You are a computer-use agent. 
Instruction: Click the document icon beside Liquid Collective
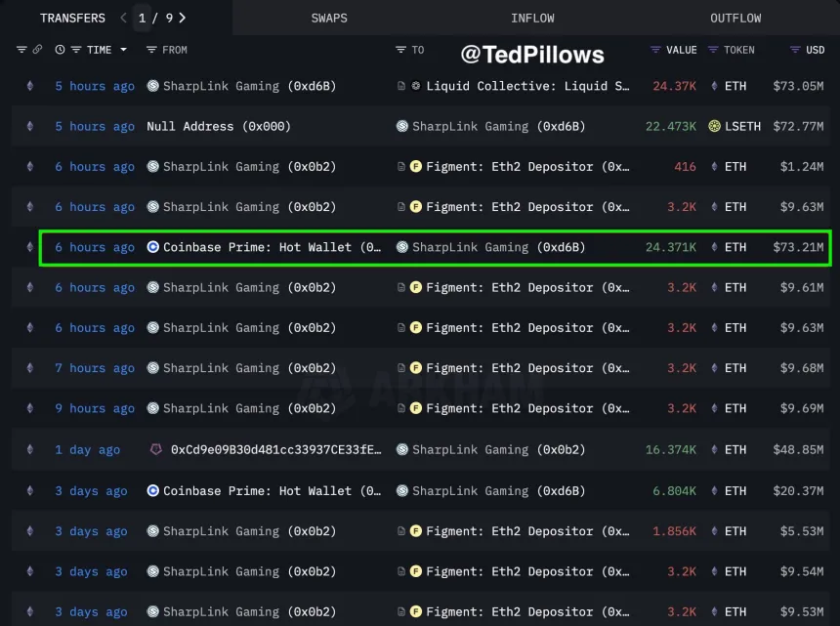(402, 86)
